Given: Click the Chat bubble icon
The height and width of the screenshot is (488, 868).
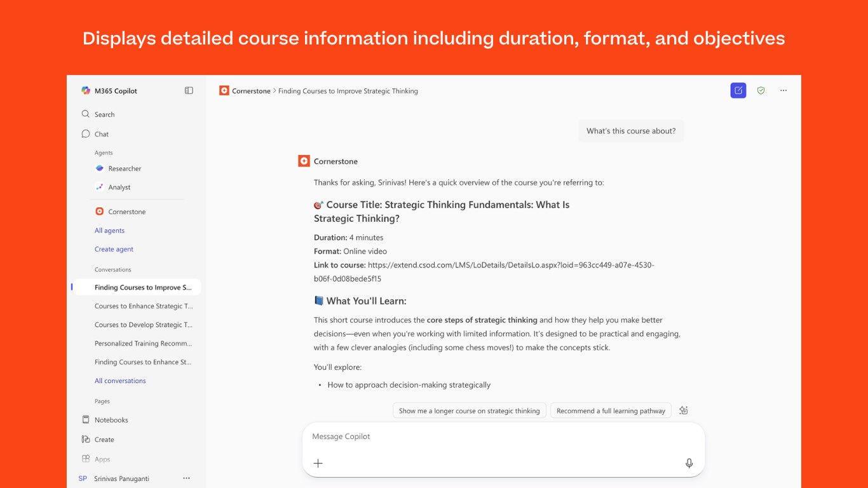Looking at the screenshot, I should click(86, 134).
